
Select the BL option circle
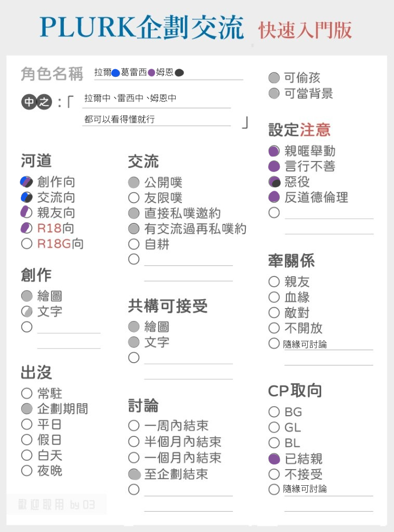click(274, 443)
